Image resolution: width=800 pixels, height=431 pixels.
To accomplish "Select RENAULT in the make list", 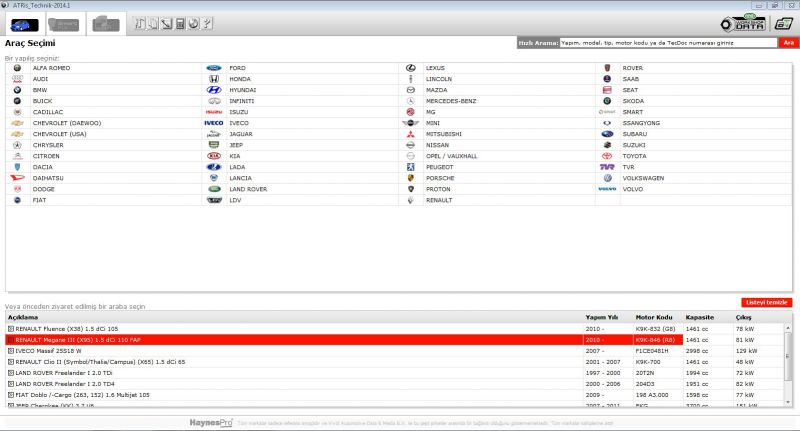I will [439, 200].
